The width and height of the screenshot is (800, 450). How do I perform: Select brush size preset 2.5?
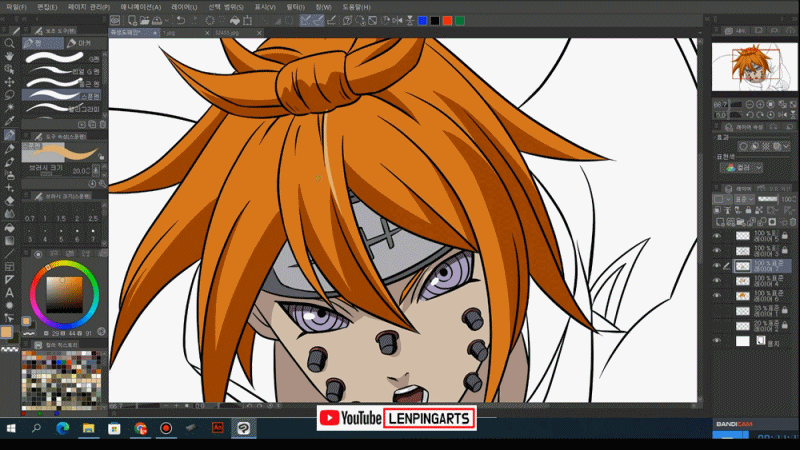point(93,214)
